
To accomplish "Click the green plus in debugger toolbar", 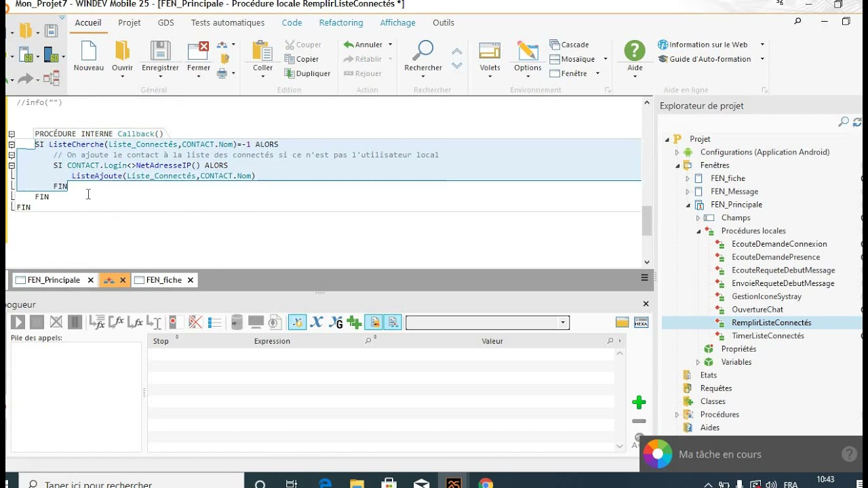I will pos(354,323).
